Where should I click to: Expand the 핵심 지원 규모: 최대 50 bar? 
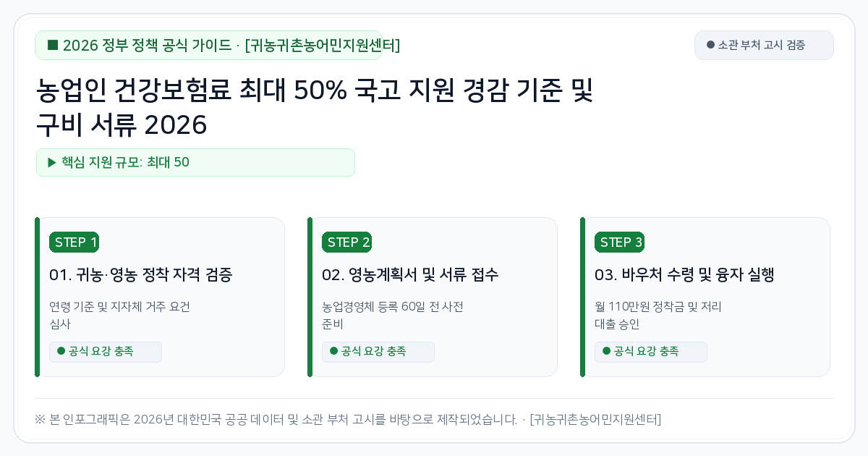coord(195,162)
